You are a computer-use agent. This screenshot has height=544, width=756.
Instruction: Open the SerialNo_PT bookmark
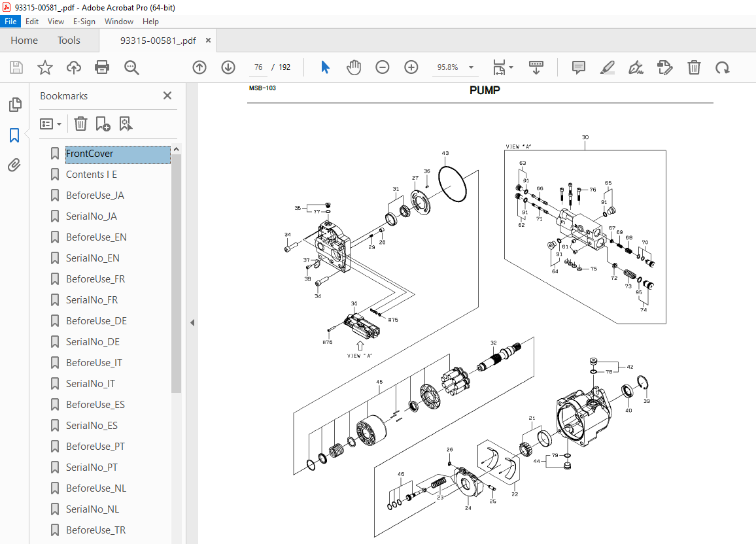click(x=92, y=467)
